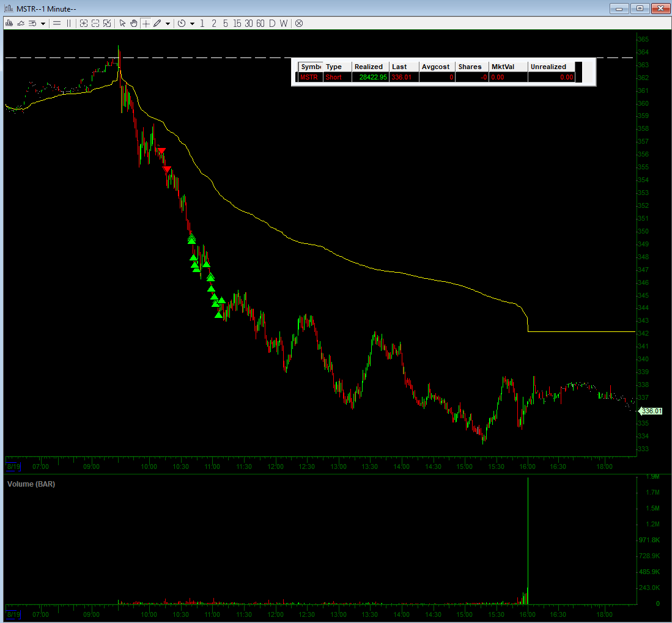Close the MSTR chart window

tap(660, 9)
